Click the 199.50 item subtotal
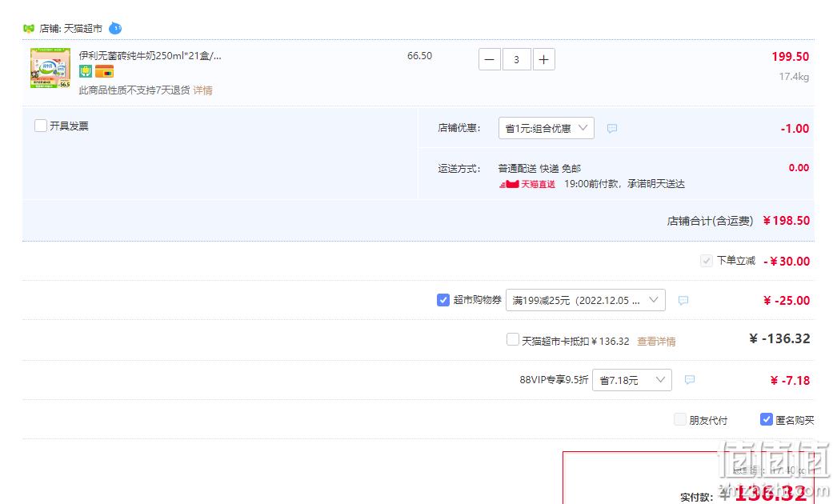The width and height of the screenshot is (837, 504). coord(790,57)
